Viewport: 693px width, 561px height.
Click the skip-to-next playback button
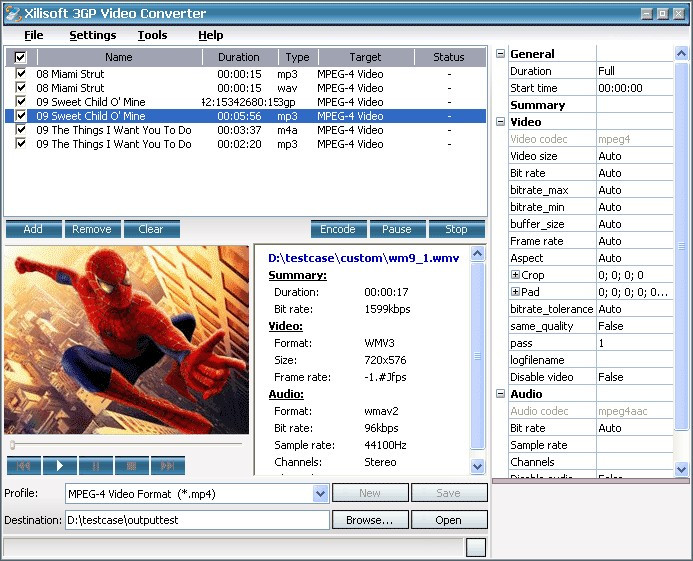click(x=168, y=466)
